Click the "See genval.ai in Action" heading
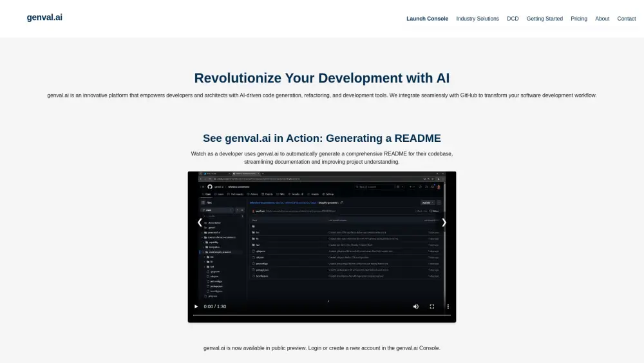 322,138
